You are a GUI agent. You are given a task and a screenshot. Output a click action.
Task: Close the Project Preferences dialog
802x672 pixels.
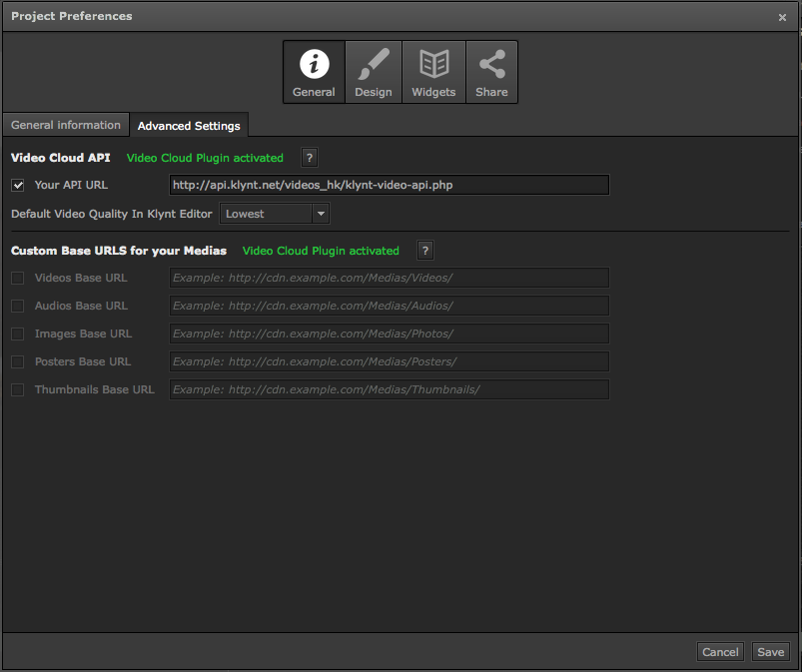[x=782, y=17]
